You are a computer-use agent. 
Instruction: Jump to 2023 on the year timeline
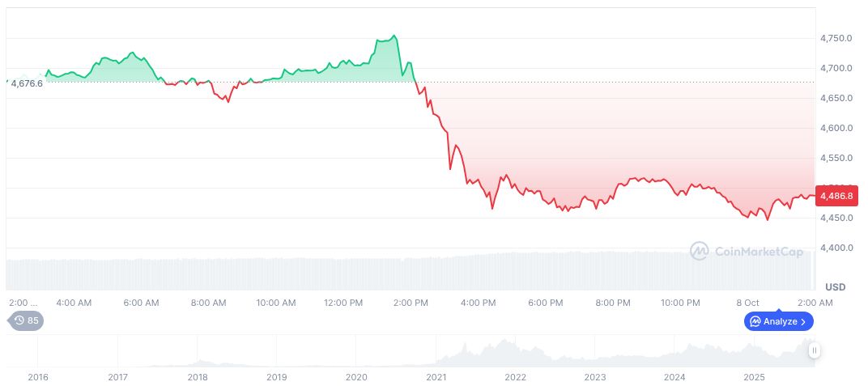point(594,377)
